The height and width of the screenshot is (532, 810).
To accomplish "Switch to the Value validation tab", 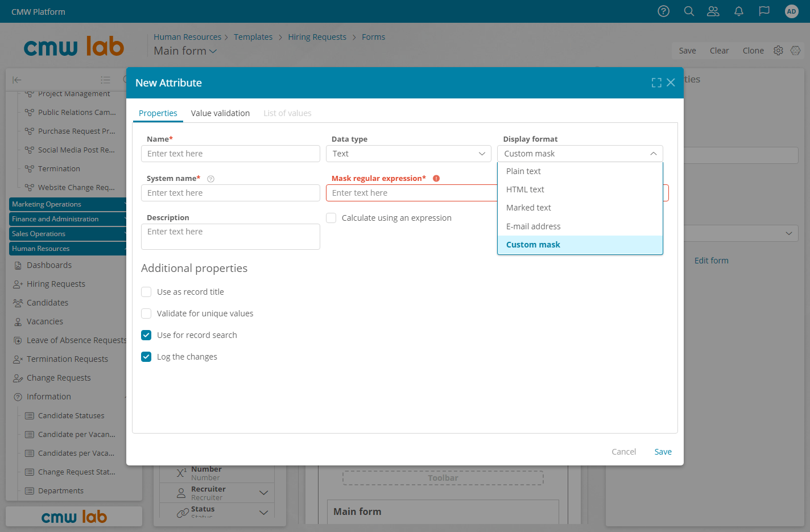I will (x=221, y=113).
